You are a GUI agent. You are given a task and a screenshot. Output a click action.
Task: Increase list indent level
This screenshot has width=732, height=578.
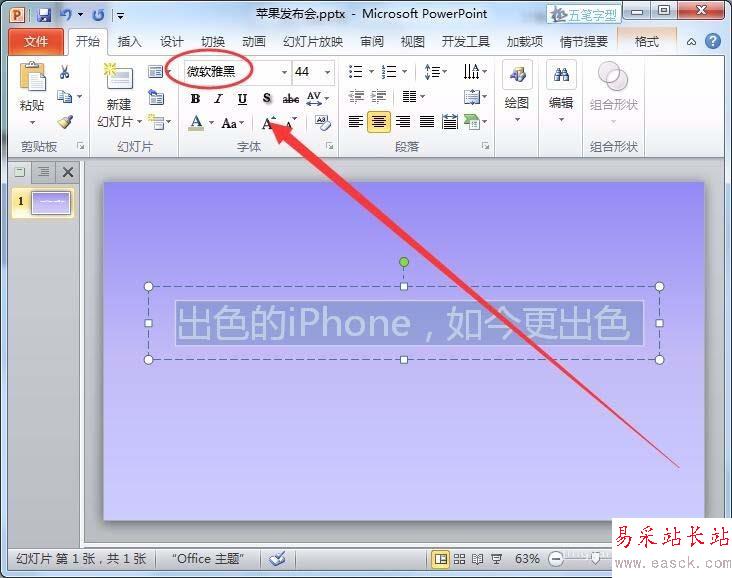[378, 97]
